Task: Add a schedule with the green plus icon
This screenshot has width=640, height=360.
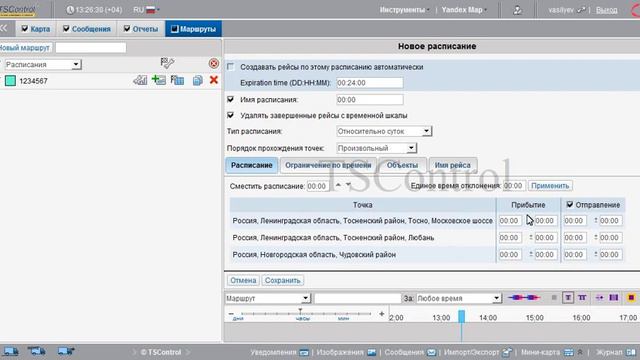Action: (x=158, y=80)
